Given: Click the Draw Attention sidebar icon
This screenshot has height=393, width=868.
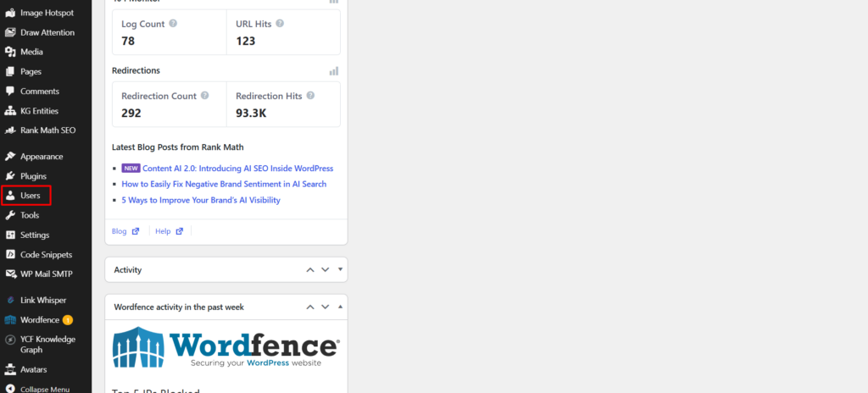Looking at the screenshot, I should pyautogui.click(x=10, y=32).
